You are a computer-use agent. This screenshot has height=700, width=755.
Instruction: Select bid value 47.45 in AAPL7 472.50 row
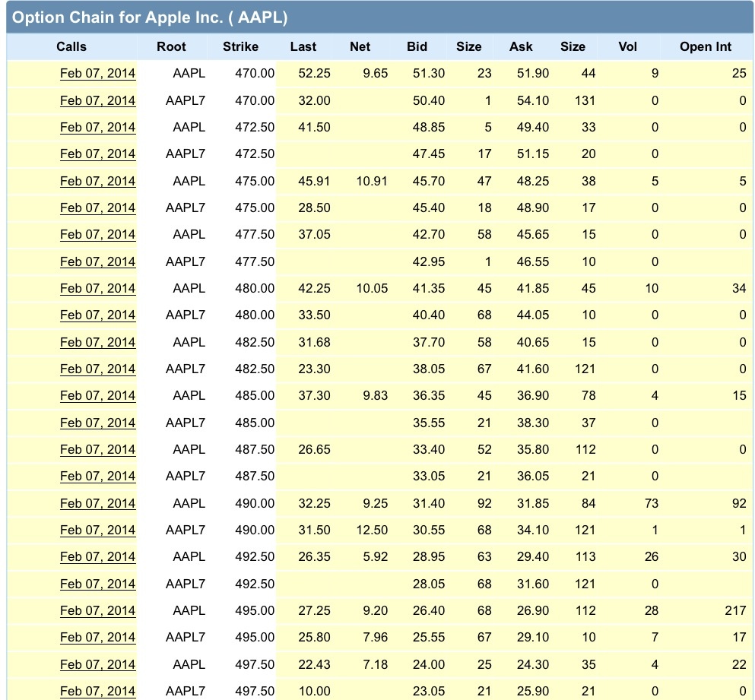click(429, 154)
